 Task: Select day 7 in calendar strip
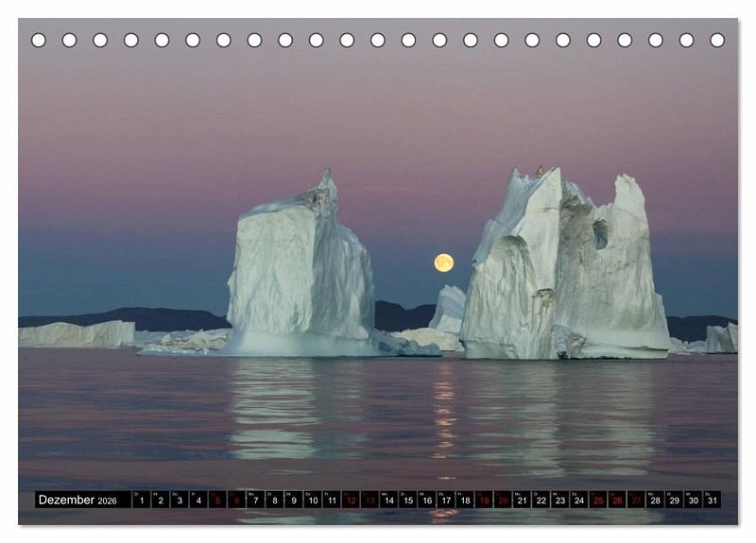(255, 500)
